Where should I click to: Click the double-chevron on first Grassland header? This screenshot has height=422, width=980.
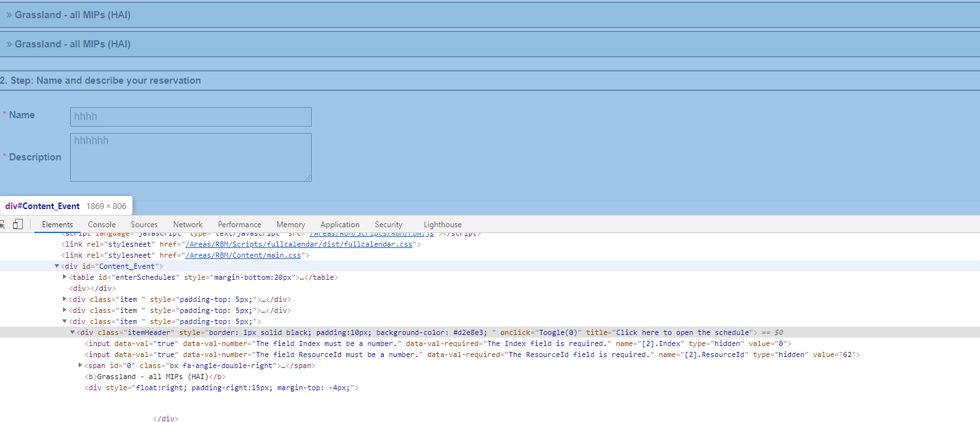tap(9, 14)
